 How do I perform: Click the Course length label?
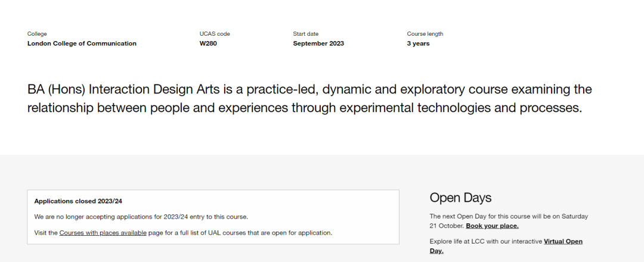tap(425, 34)
